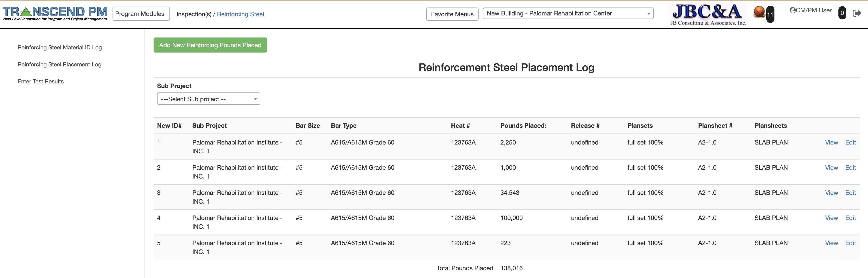Viewport: 868px width, 278px height.
Task: Open the notification badge showing 11
Action: pyautogui.click(x=770, y=14)
